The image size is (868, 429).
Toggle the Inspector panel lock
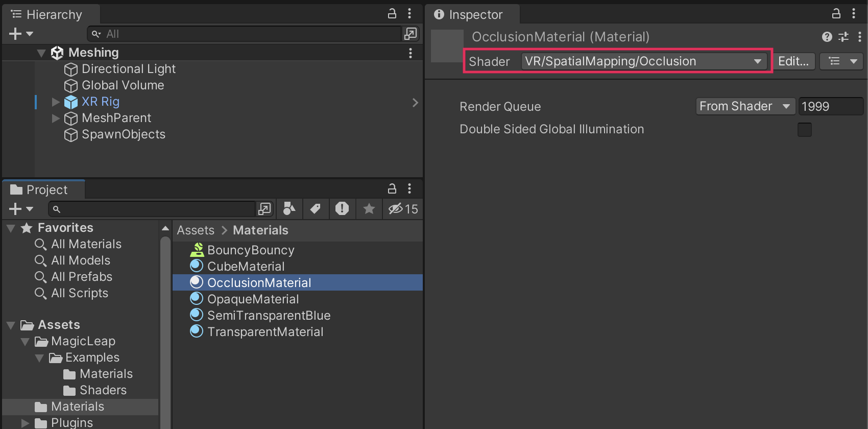836,14
